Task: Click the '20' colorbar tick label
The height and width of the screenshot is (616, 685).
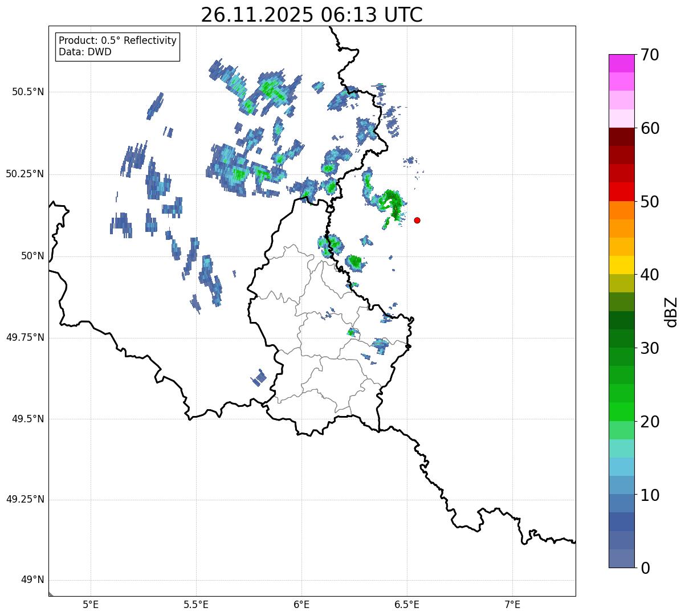Action: coord(650,422)
